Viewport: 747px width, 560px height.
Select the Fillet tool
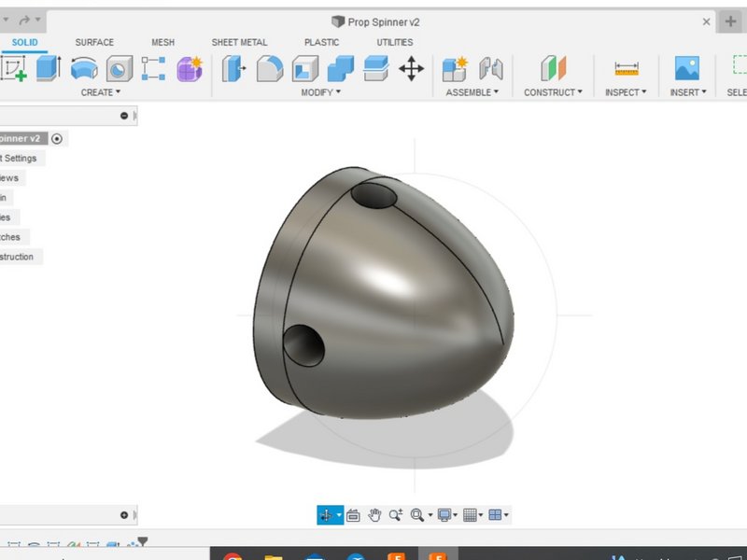click(270, 68)
